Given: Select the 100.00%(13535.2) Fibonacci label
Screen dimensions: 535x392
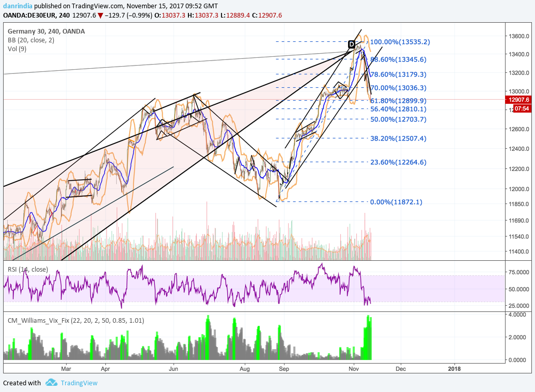Looking at the screenshot, I should pyautogui.click(x=400, y=42).
